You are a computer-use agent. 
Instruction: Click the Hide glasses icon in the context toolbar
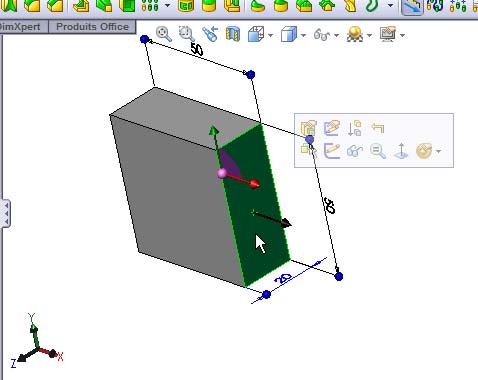[x=355, y=151]
